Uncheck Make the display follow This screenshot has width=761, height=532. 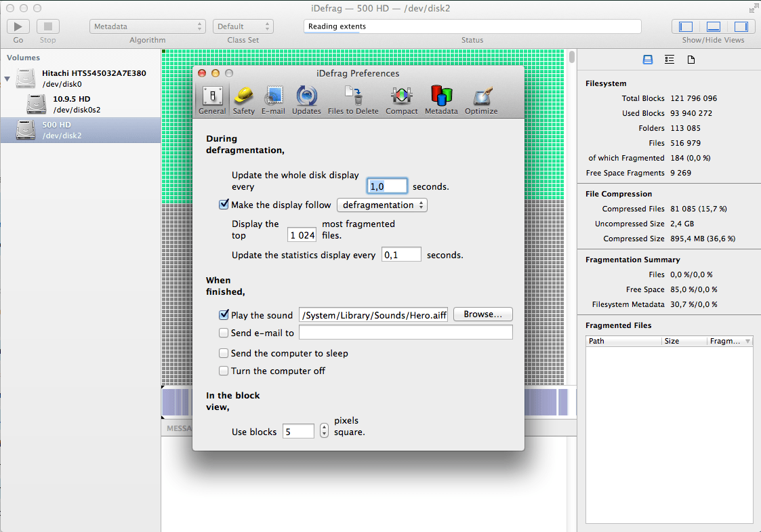point(224,205)
